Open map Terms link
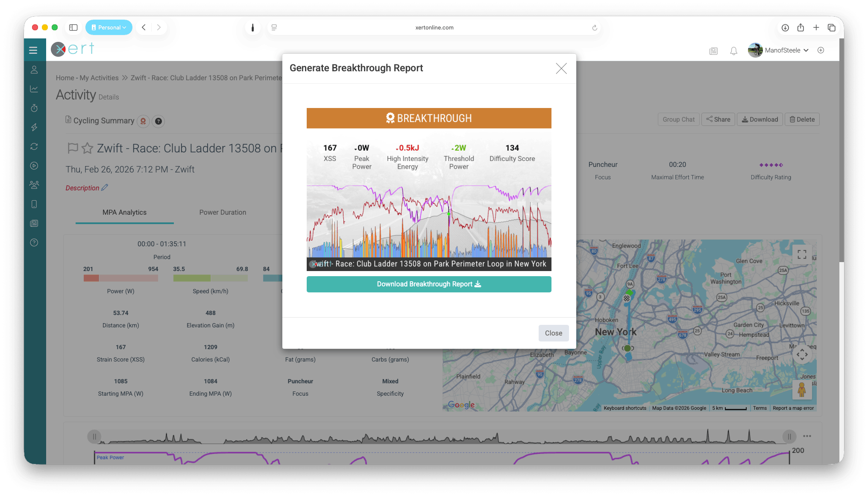Screen dimensions: 868x496 coord(760,408)
